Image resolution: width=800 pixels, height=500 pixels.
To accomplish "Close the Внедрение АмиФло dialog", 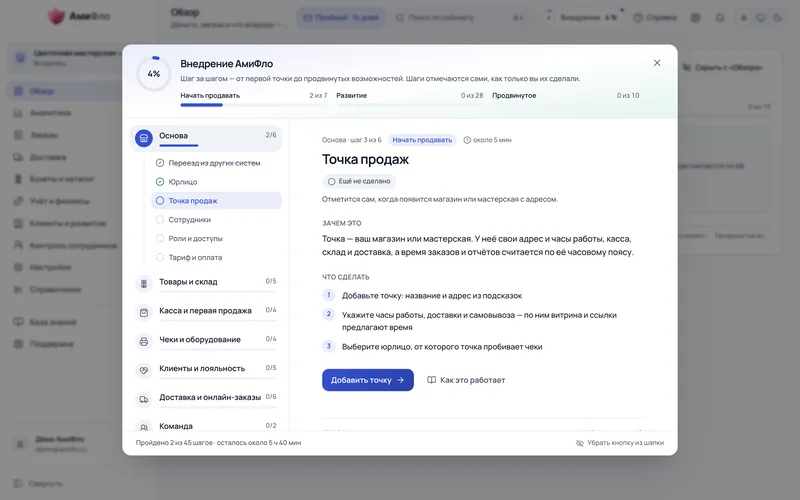I will [x=657, y=63].
